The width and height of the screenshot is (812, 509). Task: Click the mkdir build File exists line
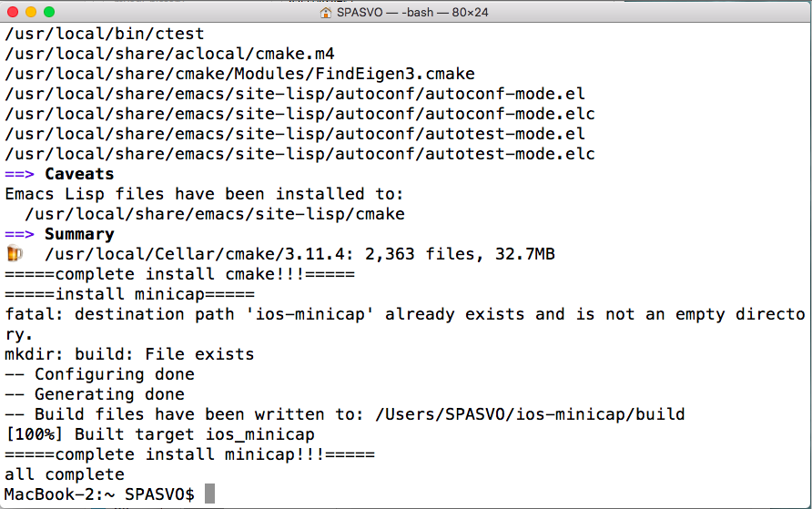[129, 354]
